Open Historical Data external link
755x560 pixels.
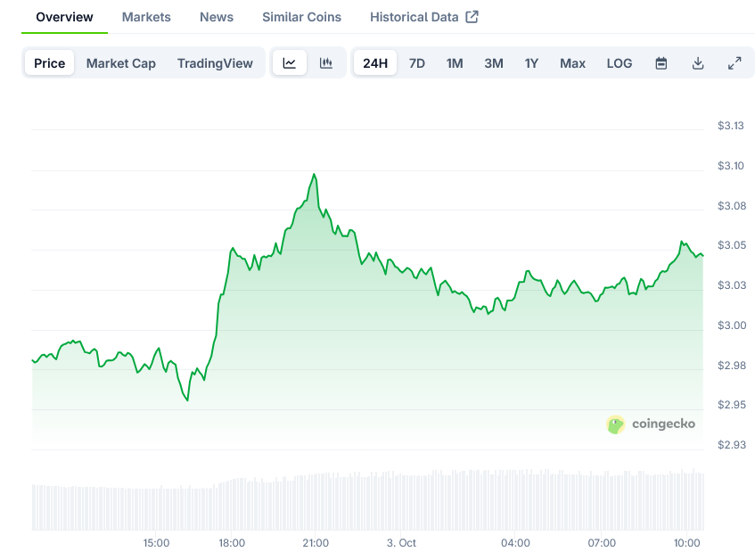point(424,17)
